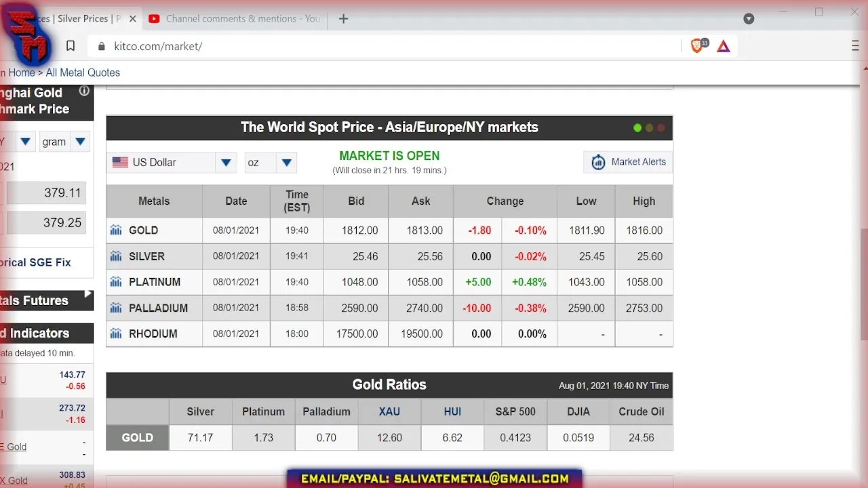
Task: Open a new browser tab
Action: (343, 19)
